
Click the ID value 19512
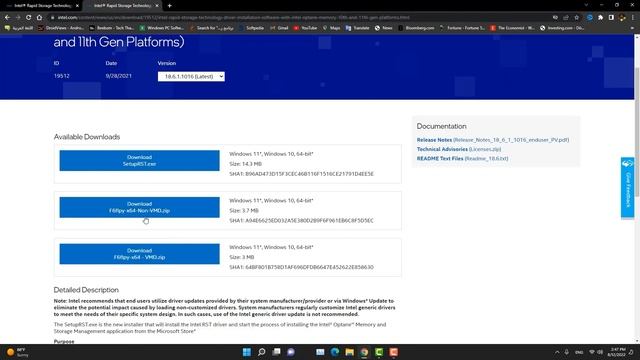[x=62, y=76]
